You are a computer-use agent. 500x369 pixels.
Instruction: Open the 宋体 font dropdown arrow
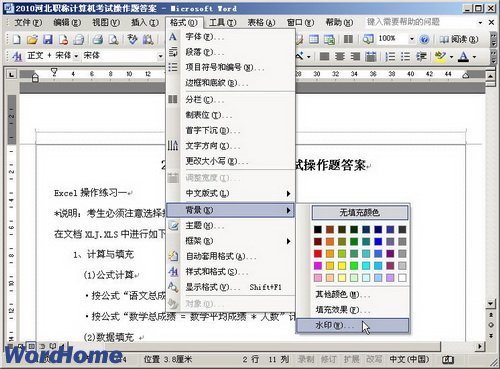pyautogui.click(x=160, y=56)
